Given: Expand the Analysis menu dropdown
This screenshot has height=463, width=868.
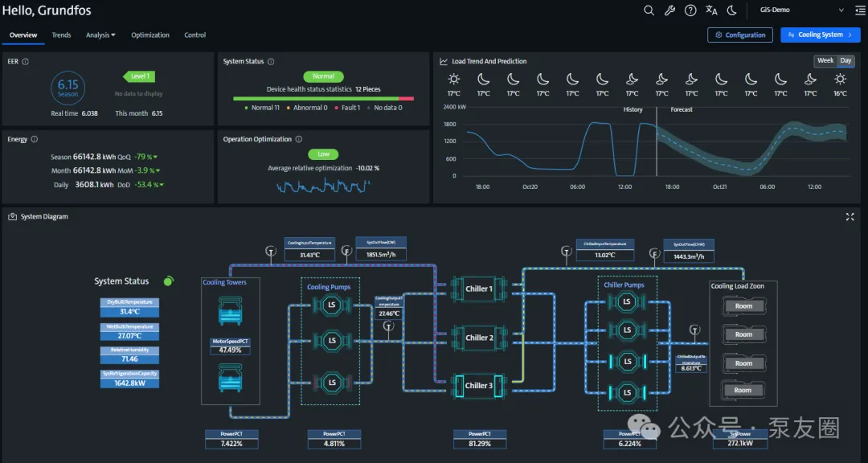Looking at the screenshot, I should 100,35.
